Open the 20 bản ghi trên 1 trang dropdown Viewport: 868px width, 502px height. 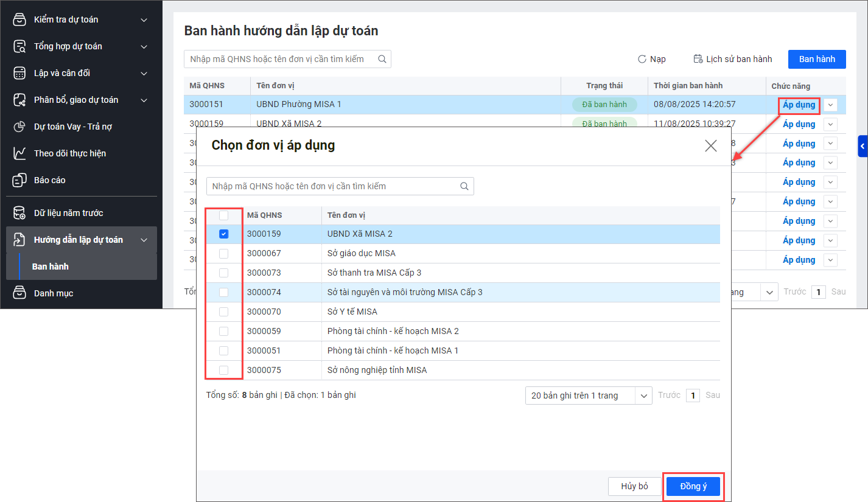coord(589,396)
